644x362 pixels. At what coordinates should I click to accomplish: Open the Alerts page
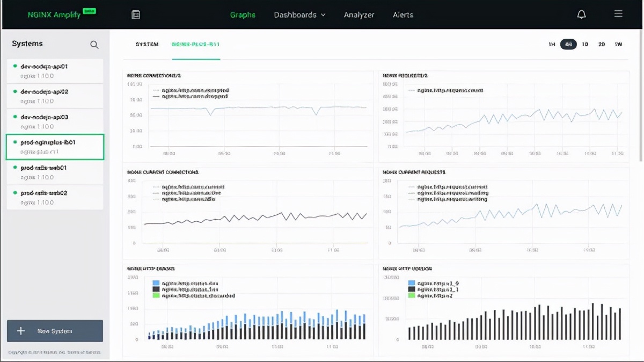point(403,15)
